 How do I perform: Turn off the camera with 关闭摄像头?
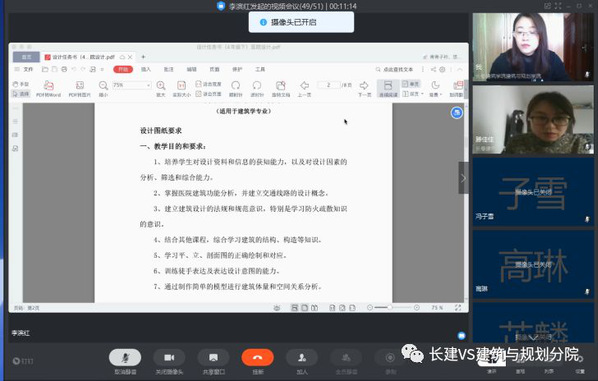[x=169, y=357]
